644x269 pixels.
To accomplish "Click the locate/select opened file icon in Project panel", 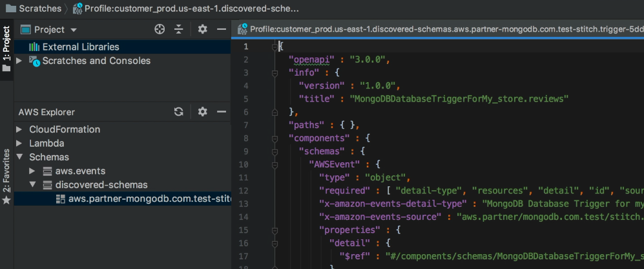I will pyautogui.click(x=160, y=30).
